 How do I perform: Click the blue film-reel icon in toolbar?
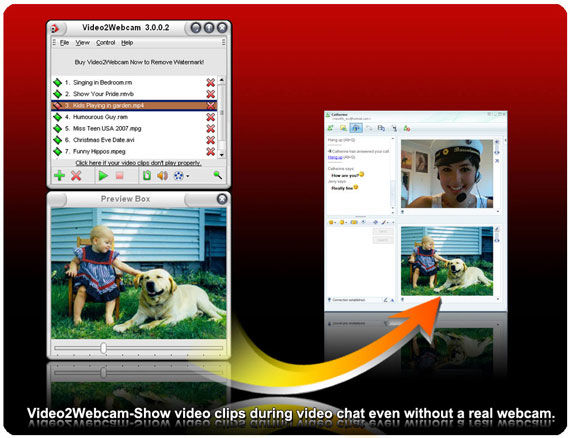[x=178, y=176]
